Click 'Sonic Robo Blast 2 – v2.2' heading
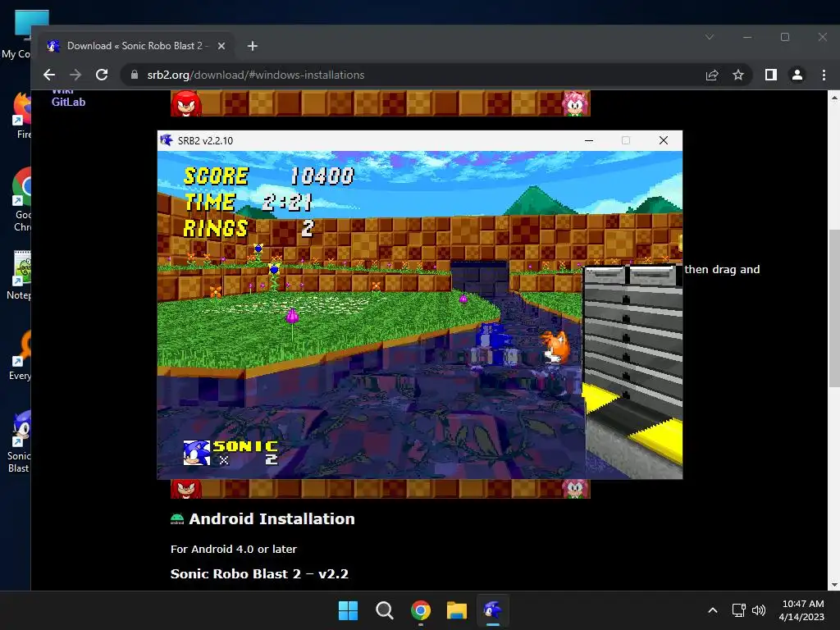Image resolution: width=840 pixels, height=630 pixels. [259, 573]
